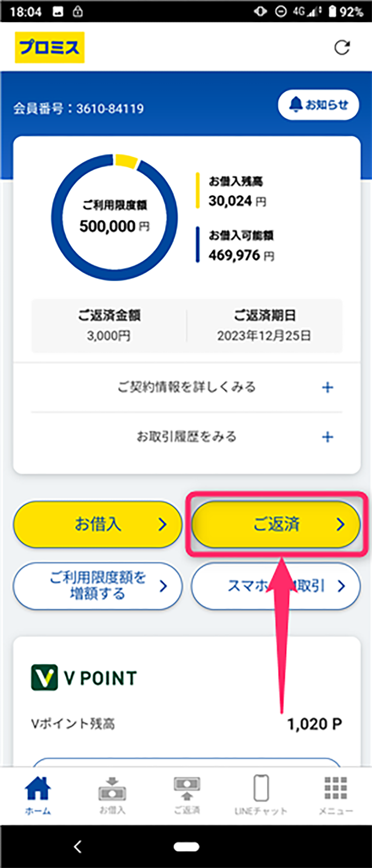This screenshot has width=372, height=868.
Task: Expand お取引履歴をみる plus sign
Action: (327, 437)
